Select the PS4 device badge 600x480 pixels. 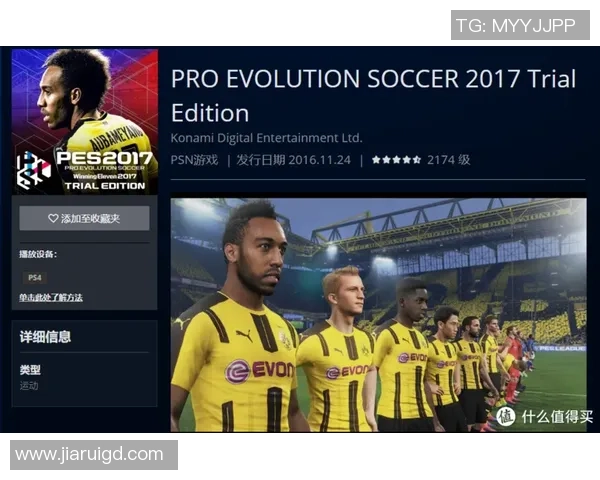point(35,278)
